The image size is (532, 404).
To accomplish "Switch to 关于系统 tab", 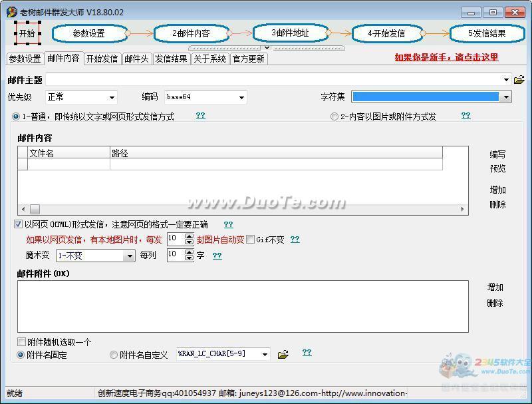I will click(210, 59).
